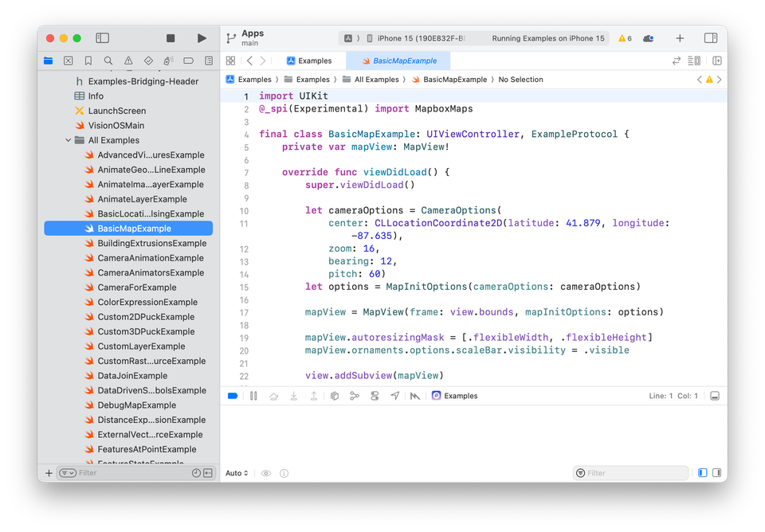This screenshot has width=765, height=532.
Task: Open the Issue navigator warning icon
Action: [128, 61]
